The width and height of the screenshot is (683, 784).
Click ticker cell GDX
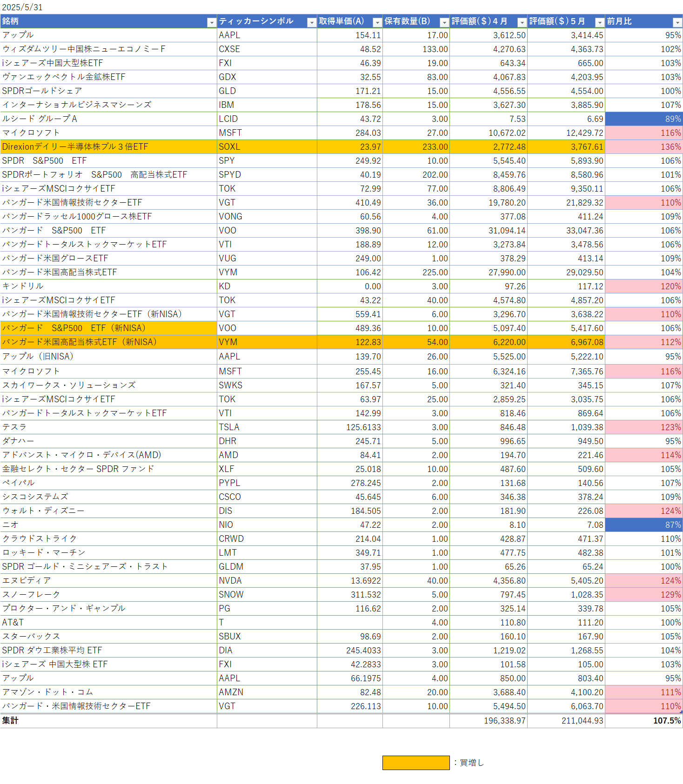pos(267,77)
